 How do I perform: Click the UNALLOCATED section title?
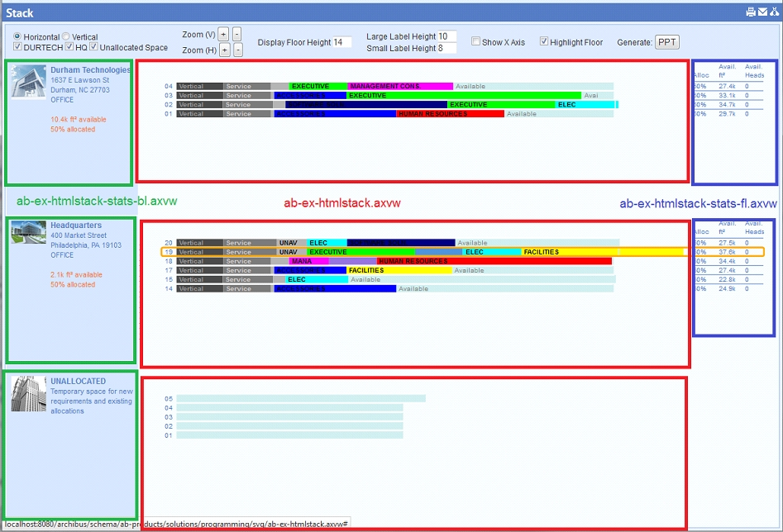tap(78, 382)
